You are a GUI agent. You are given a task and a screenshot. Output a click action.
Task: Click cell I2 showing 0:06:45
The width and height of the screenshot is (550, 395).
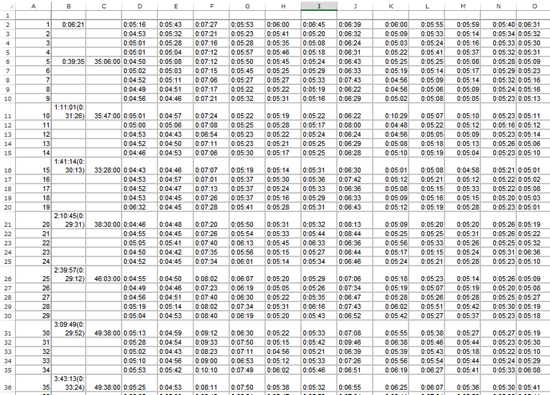(319, 25)
